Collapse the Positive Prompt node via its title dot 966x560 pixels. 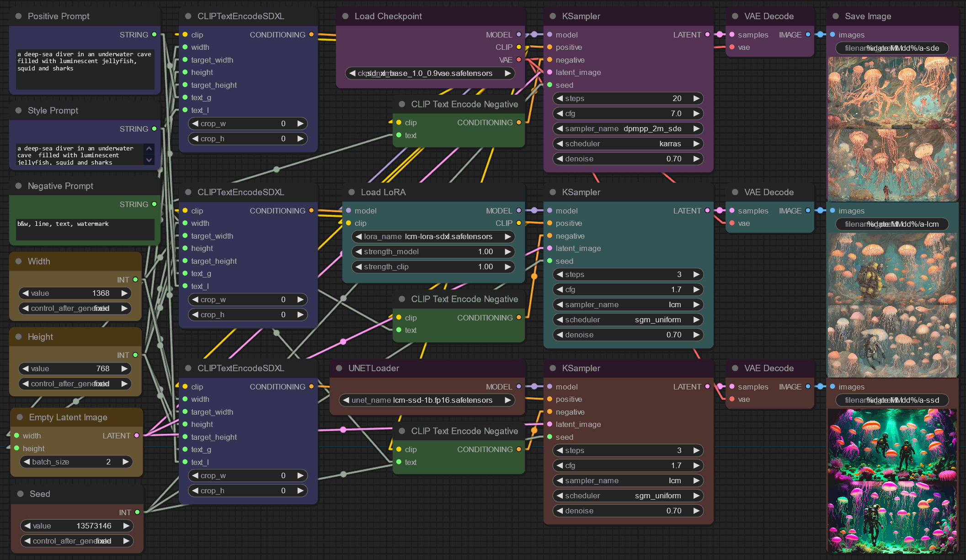tap(19, 16)
